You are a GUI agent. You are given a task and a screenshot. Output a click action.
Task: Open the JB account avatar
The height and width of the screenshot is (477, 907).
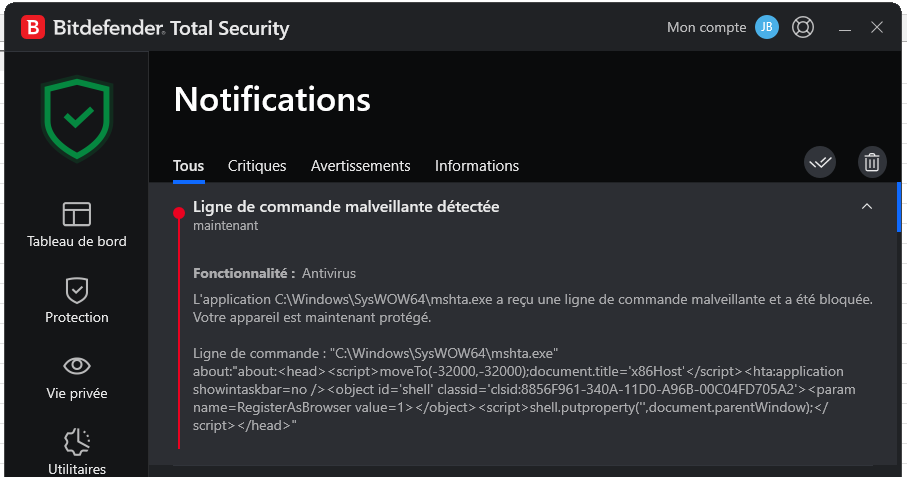tap(766, 27)
